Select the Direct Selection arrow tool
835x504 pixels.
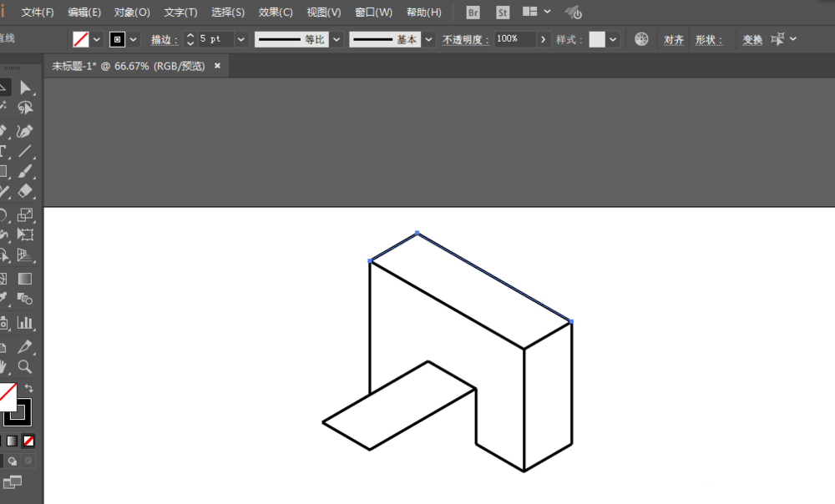pyautogui.click(x=24, y=88)
